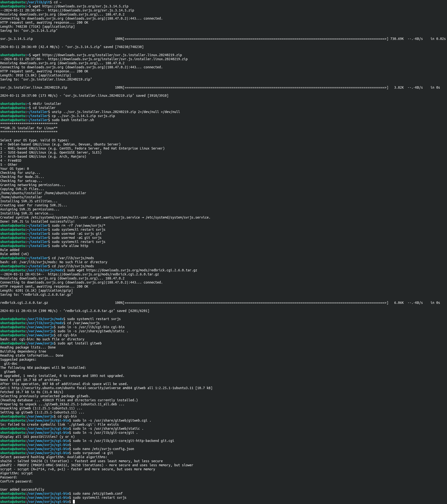This screenshot has height=504, width=447.
Task: Click the 'Suggested packages:' line
Action: [x=18, y=359]
